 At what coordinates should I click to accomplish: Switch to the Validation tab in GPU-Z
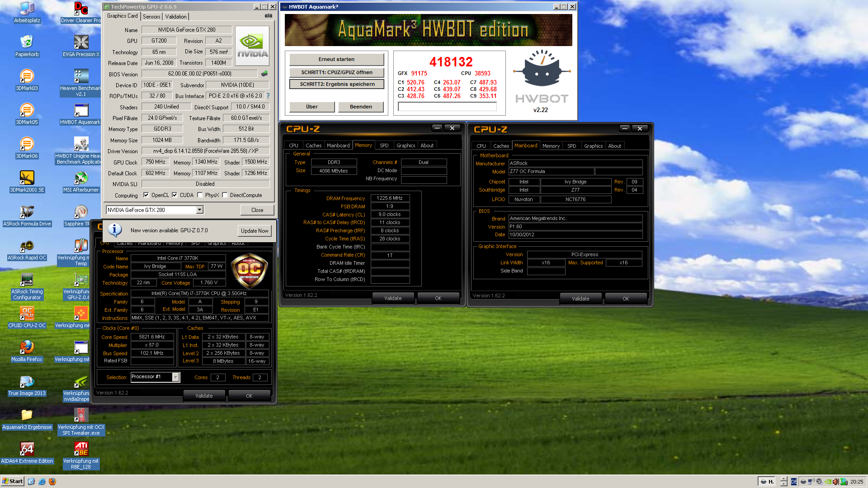point(175,17)
